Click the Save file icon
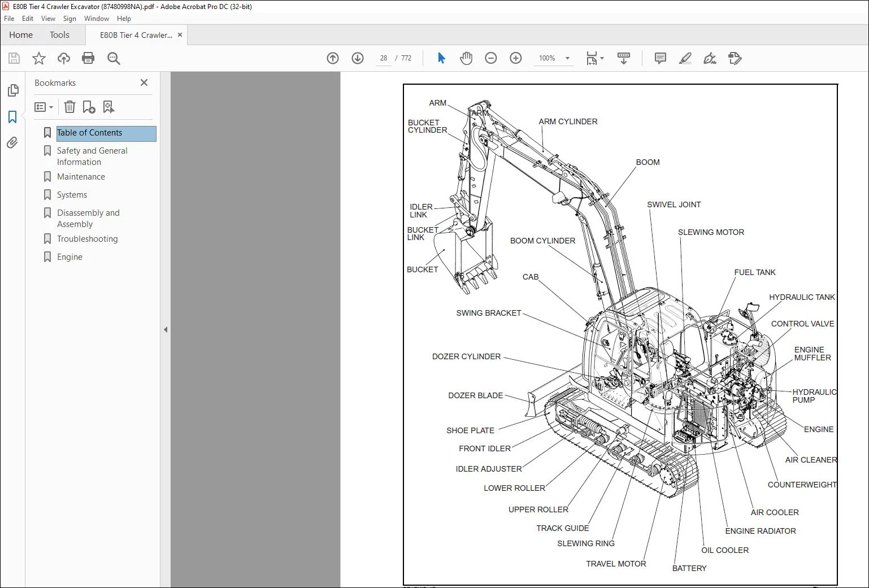 [x=14, y=58]
